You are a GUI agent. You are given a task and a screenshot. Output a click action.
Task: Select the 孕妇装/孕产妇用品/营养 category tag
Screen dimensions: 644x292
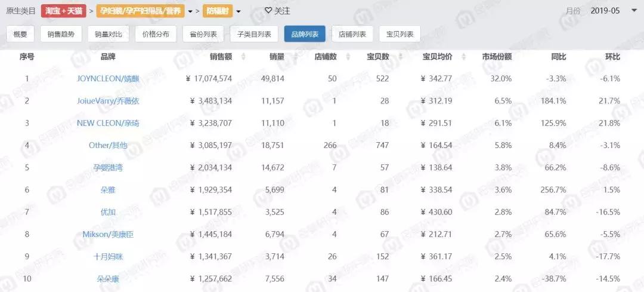point(141,11)
